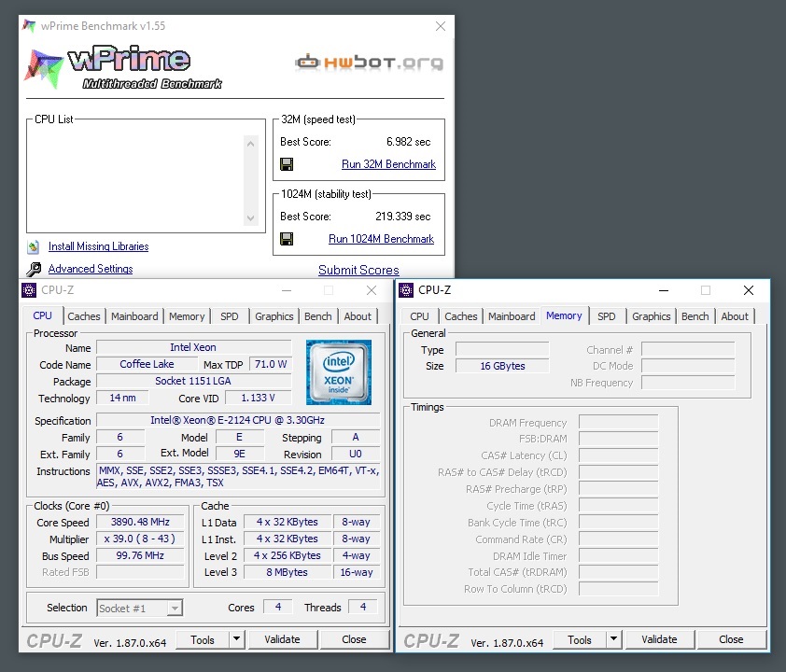Click Close button in right CPU-Z

coord(731,639)
